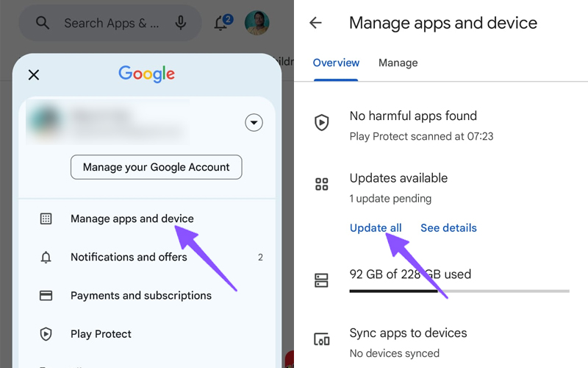
Task: Click the Updates available apps icon
Action: (322, 185)
